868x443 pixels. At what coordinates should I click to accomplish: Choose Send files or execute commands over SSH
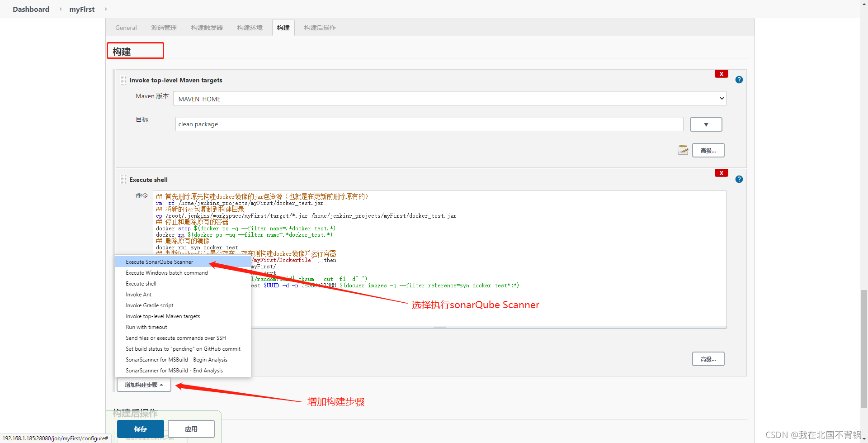coord(183,338)
